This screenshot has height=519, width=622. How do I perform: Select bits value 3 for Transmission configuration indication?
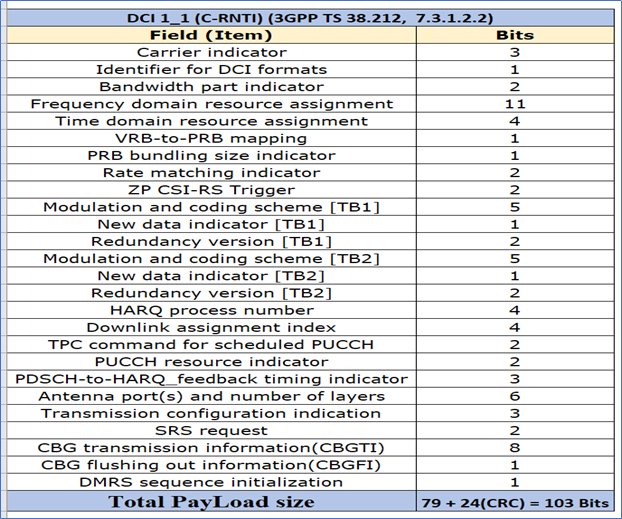[515, 413]
